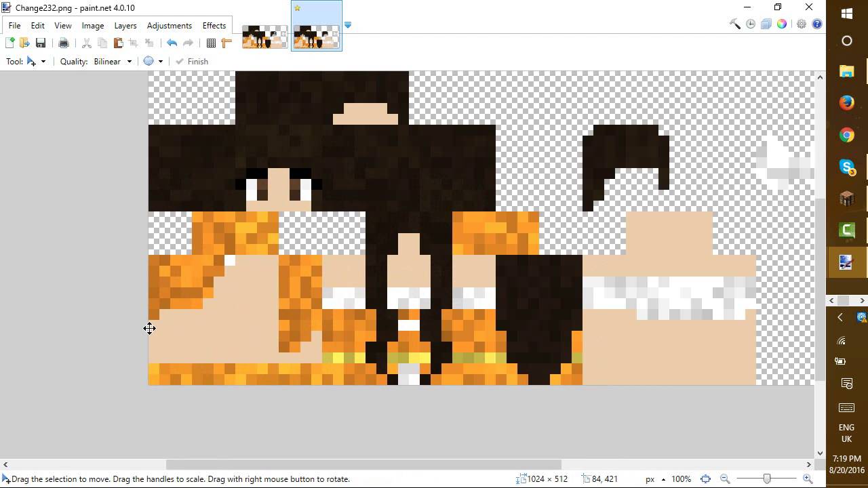The image size is (868, 488).
Task: Open the Windows Start button
Action: 847,14
